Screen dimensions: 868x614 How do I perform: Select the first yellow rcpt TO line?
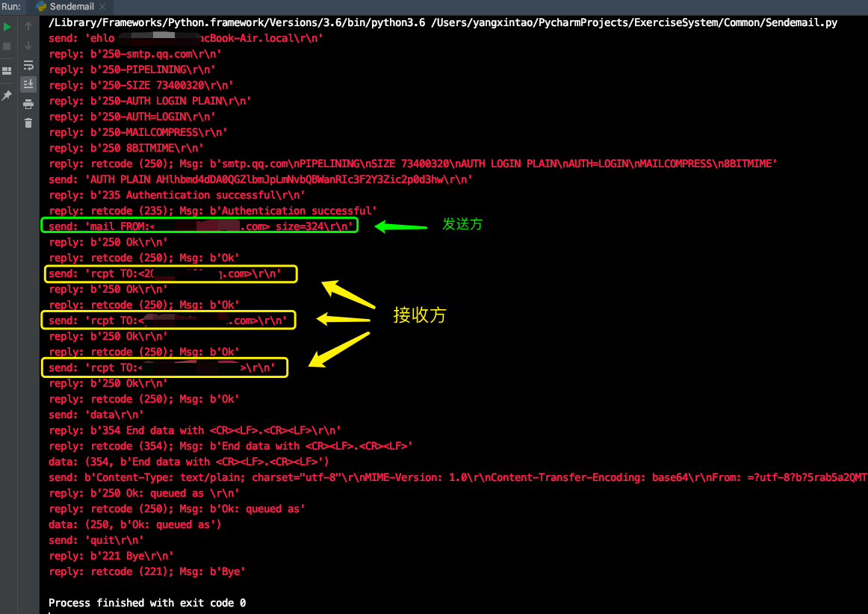tap(170, 273)
